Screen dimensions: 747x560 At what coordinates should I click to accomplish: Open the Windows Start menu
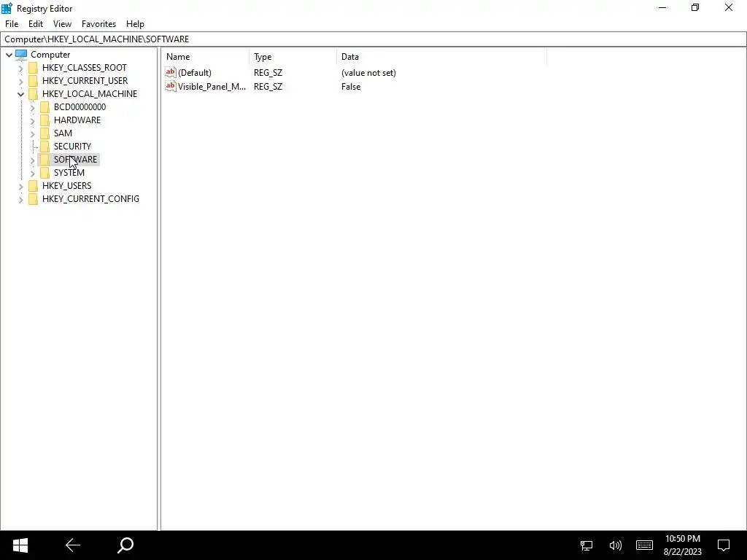(20, 545)
